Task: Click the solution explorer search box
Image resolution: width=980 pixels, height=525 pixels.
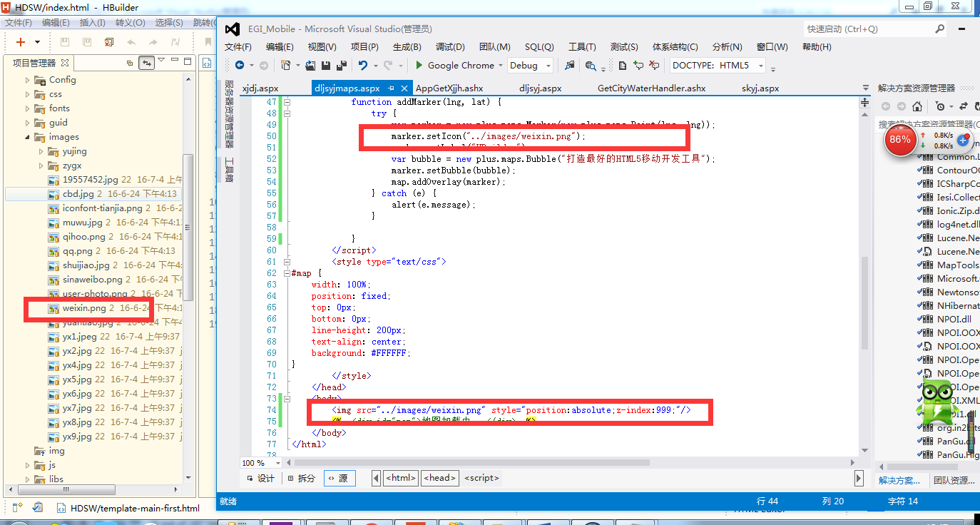Action: (x=927, y=125)
